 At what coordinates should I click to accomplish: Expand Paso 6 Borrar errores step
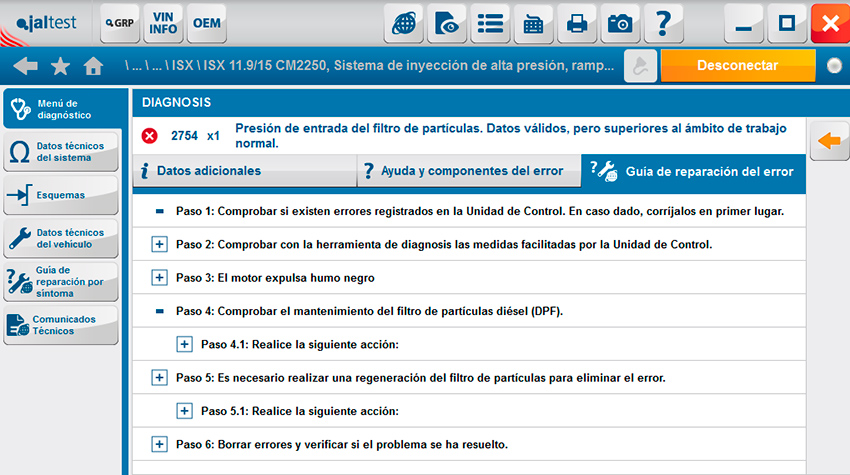click(x=159, y=444)
